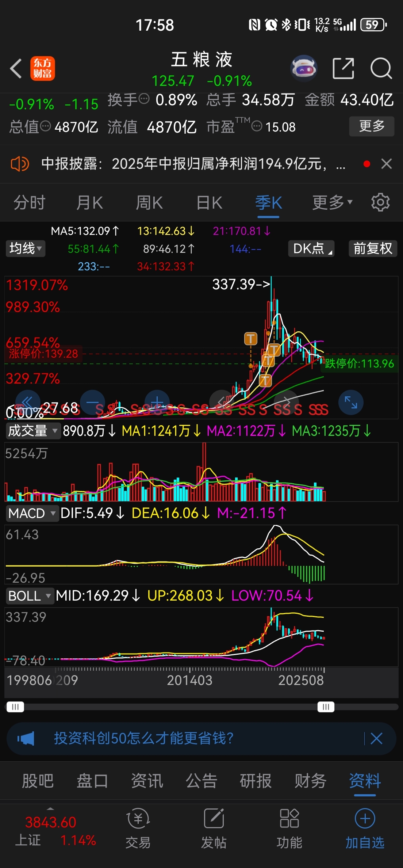Open the Eastmoney logo icon
403x868 pixels.
pyautogui.click(x=42, y=68)
